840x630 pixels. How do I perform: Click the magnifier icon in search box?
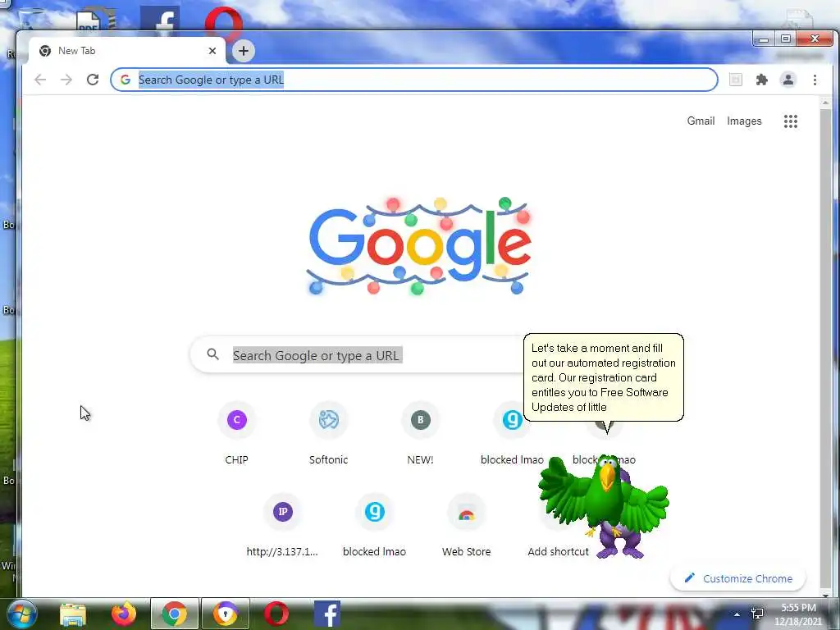[213, 354]
